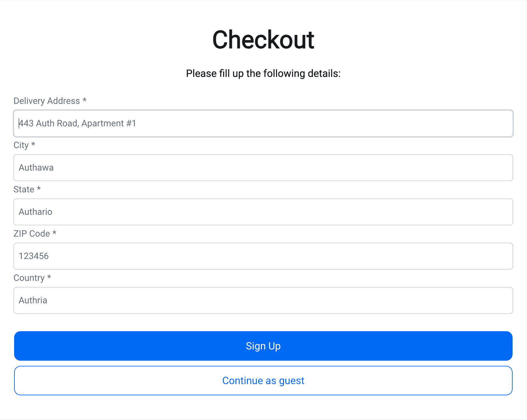Select the ZIP Code input showing 123456
527x420 pixels.
pos(263,256)
